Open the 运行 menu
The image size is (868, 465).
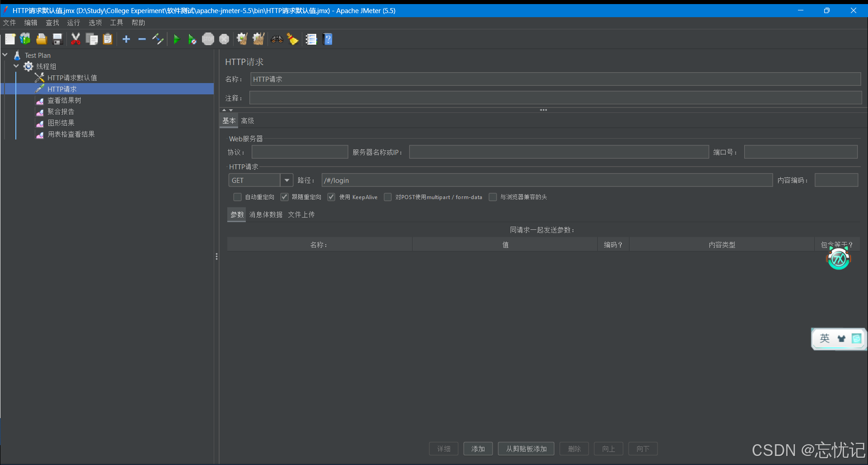click(x=74, y=23)
